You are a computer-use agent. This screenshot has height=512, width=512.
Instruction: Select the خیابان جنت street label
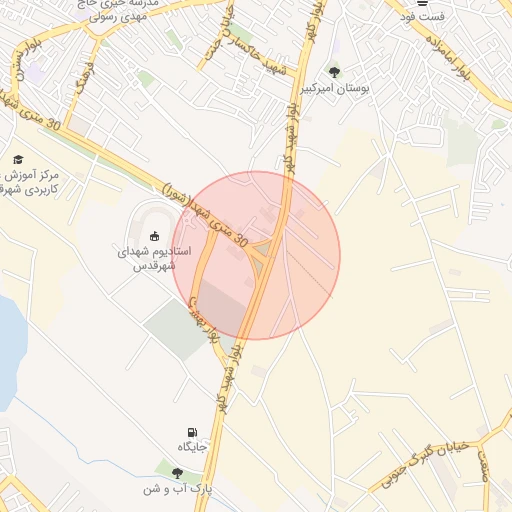[x=220, y=32]
